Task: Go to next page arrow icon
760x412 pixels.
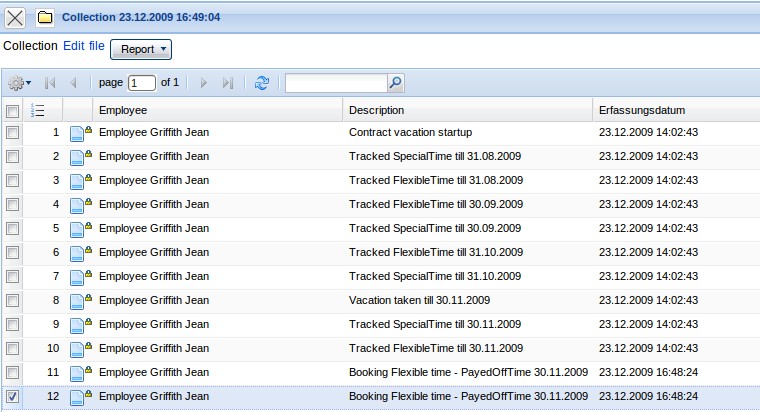Action: 204,83
